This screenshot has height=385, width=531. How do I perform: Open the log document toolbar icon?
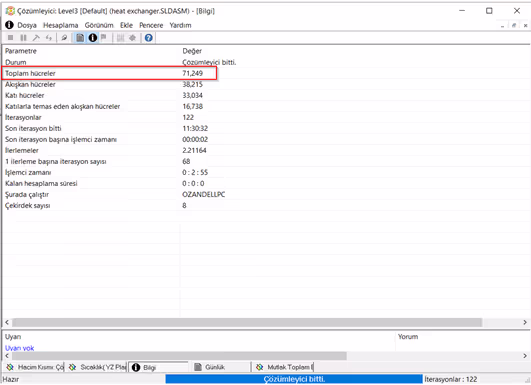tap(80, 38)
